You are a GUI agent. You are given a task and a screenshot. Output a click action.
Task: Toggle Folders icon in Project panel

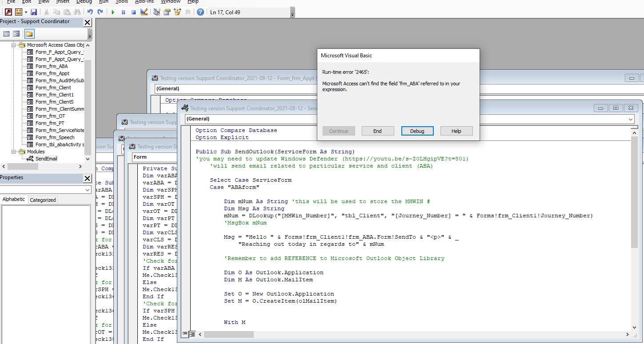[x=29, y=34]
